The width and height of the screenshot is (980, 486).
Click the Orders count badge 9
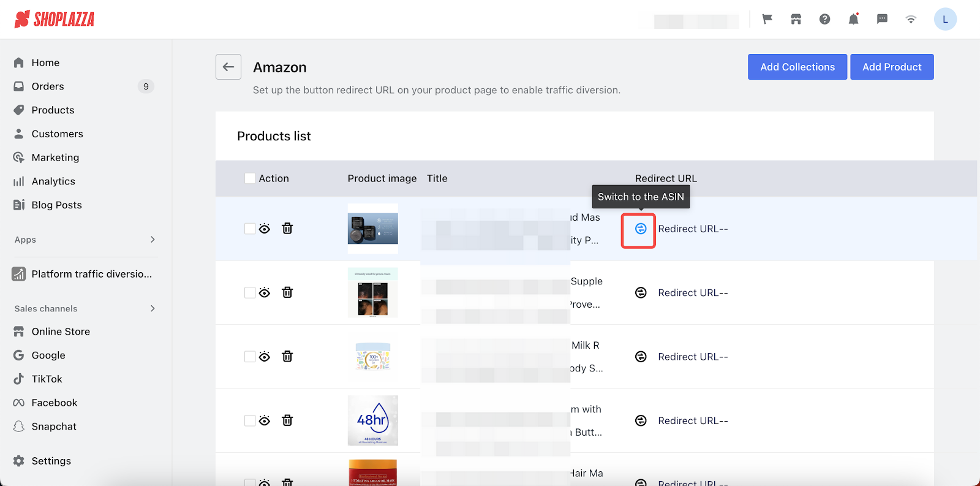pos(146,86)
